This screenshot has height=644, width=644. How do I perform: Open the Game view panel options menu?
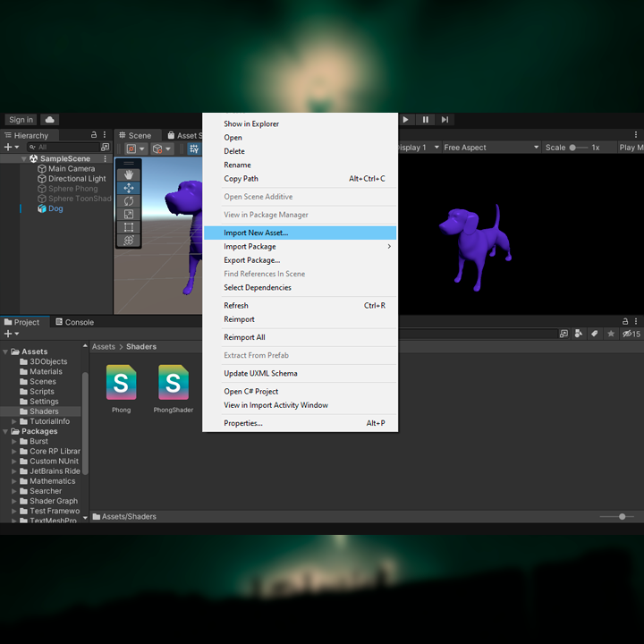(636, 135)
